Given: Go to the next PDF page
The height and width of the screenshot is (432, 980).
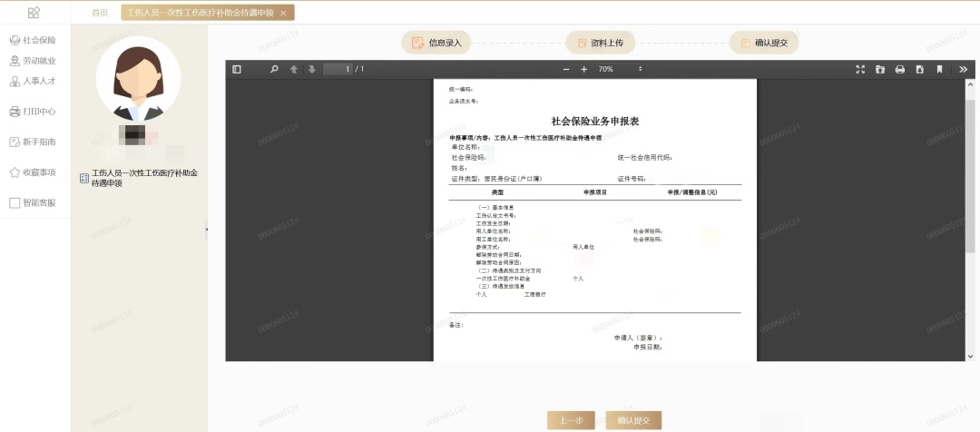Looking at the screenshot, I should tap(311, 69).
